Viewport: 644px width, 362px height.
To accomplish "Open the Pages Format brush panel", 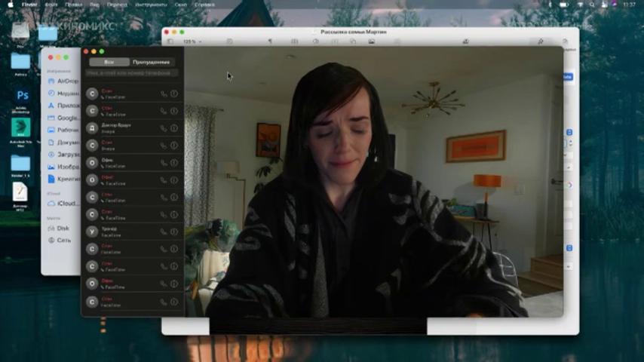I will [541, 41].
